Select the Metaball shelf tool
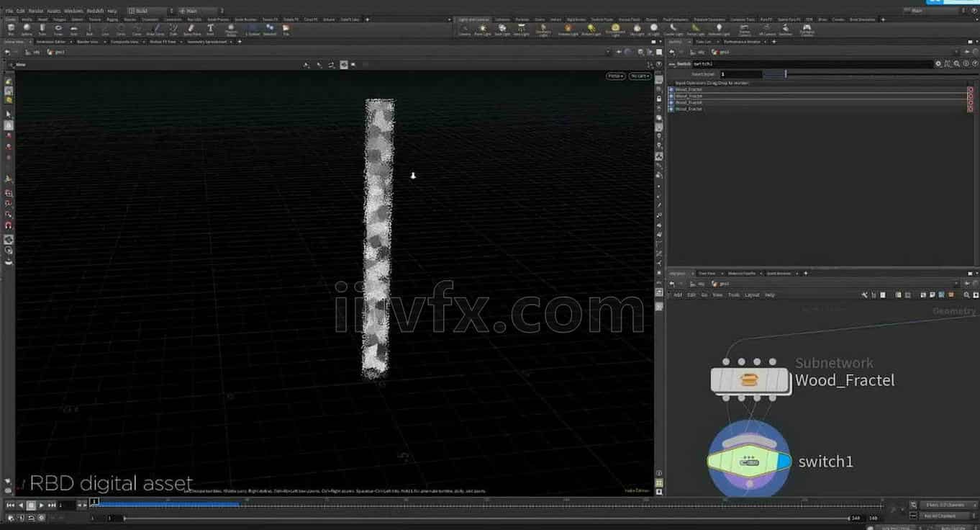Screen dimensions: 980x530 coord(270,29)
